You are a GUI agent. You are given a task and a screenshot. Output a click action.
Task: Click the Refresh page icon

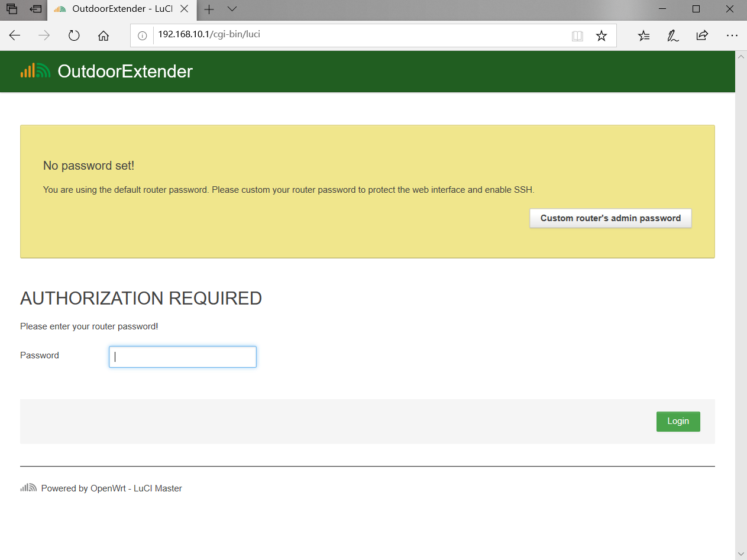tap(74, 35)
